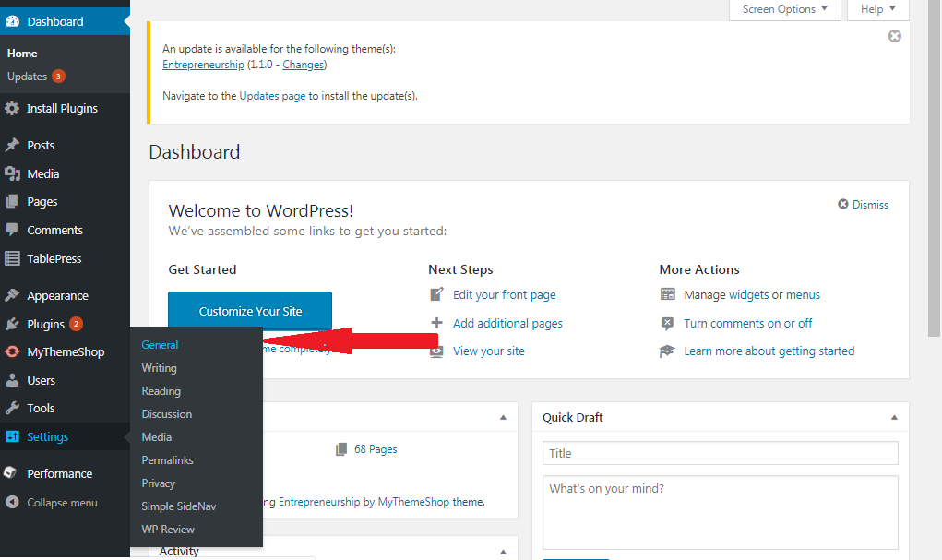Click the edit icon beside Edit your front page
This screenshot has height=560, width=942.
pyautogui.click(x=436, y=294)
